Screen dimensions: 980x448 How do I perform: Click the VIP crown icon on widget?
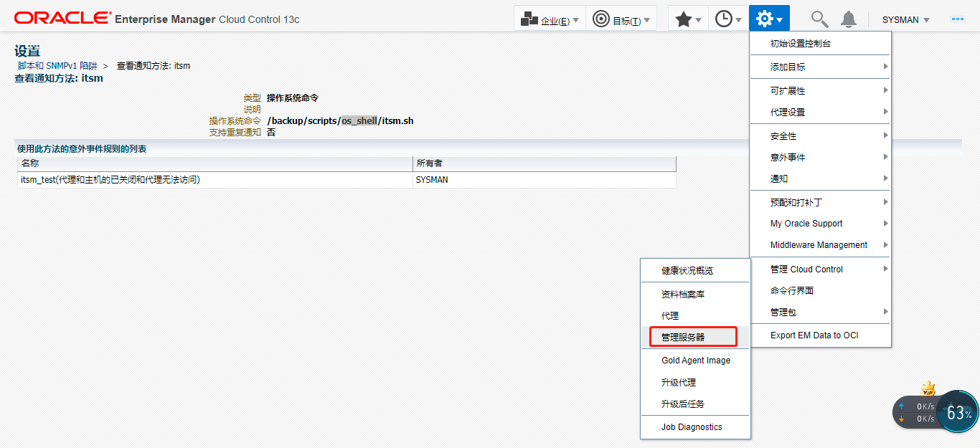click(928, 389)
